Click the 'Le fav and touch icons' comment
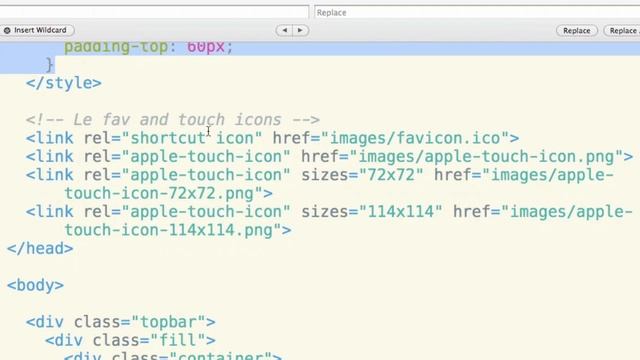 173,120
